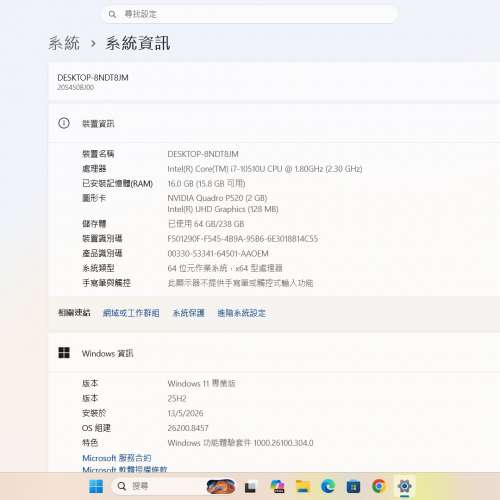This screenshot has height=500, width=500.
Task: Click the 尋找設定 search field
Action: click(249, 14)
